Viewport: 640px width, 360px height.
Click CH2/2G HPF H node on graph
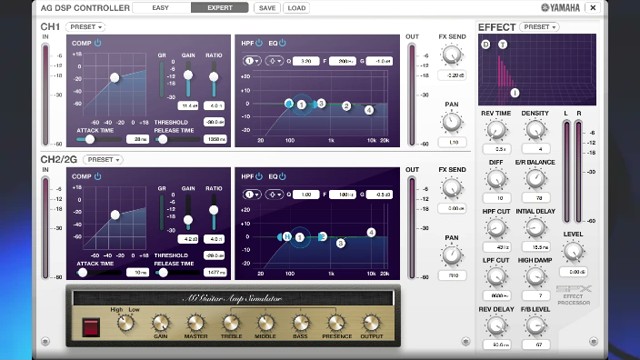click(x=287, y=237)
